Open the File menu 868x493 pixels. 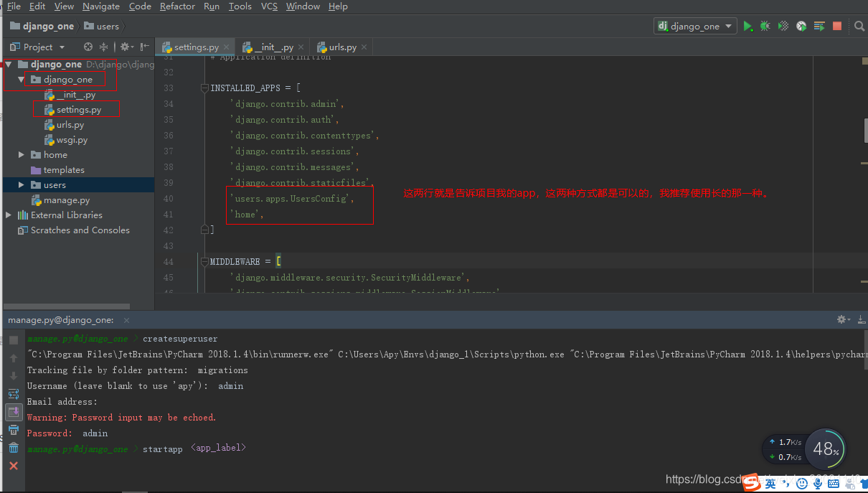click(13, 6)
